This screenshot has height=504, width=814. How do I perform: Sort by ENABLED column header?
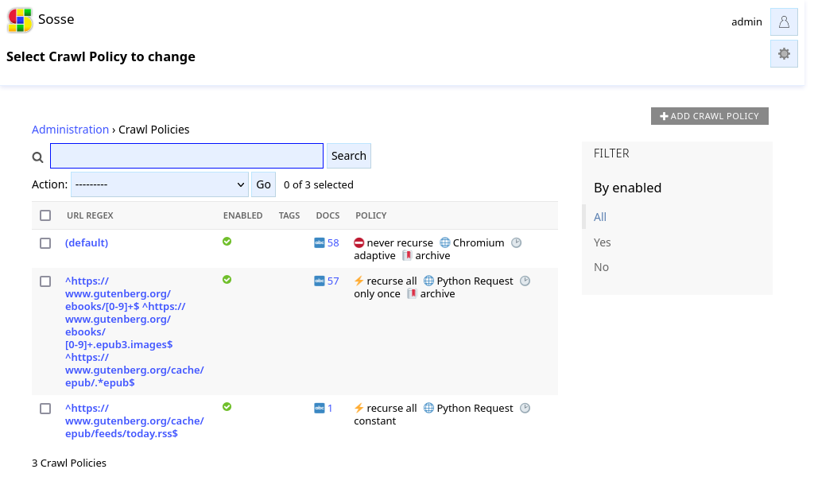[x=243, y=215]
